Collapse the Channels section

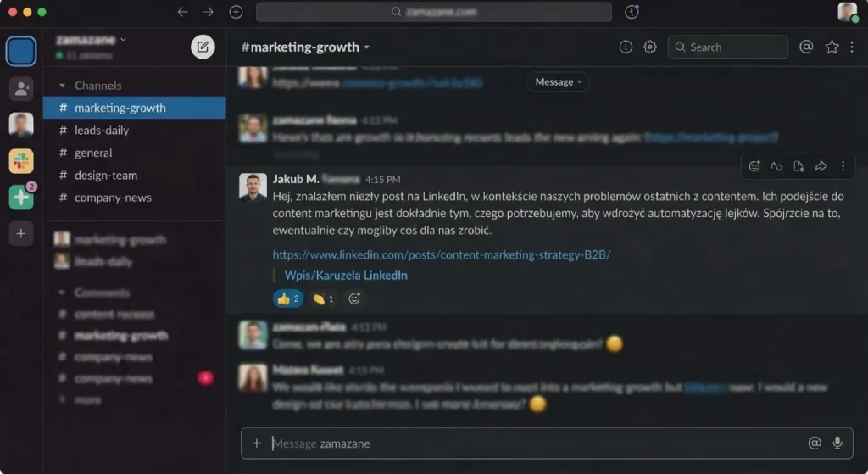[62, 86]
